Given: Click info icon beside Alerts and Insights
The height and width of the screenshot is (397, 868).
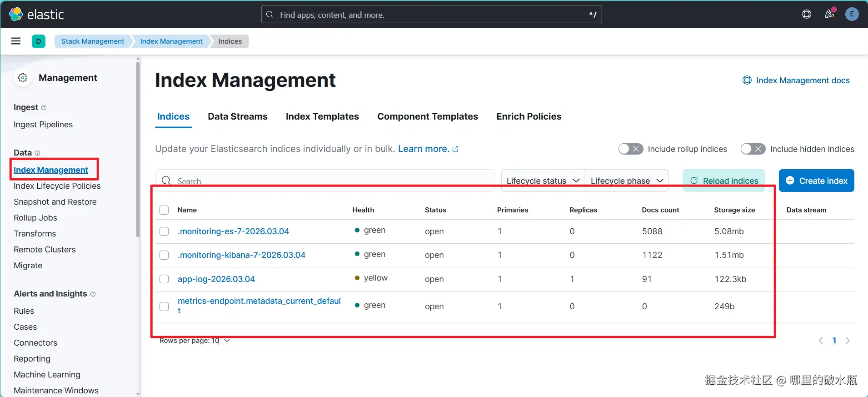Looking at the screenshot, I should [x=93, y=294].
